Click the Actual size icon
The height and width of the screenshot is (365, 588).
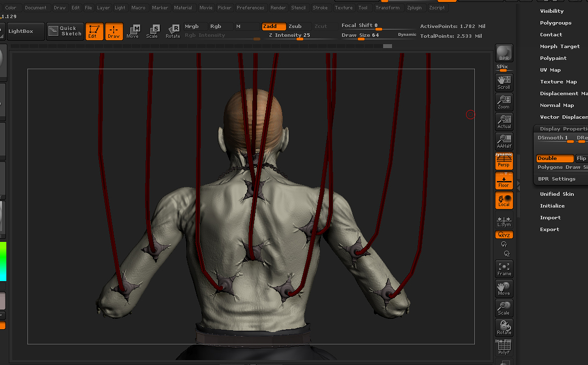(504, 122)
